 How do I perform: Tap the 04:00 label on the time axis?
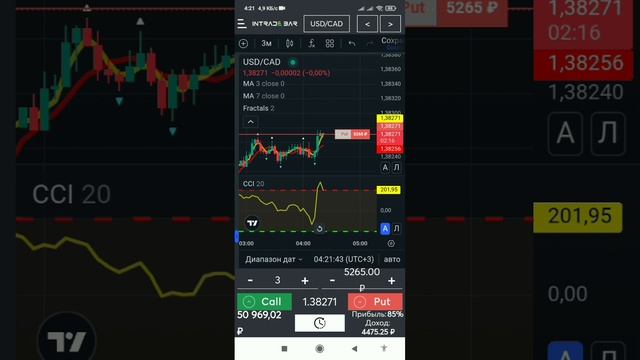[303, 243]
